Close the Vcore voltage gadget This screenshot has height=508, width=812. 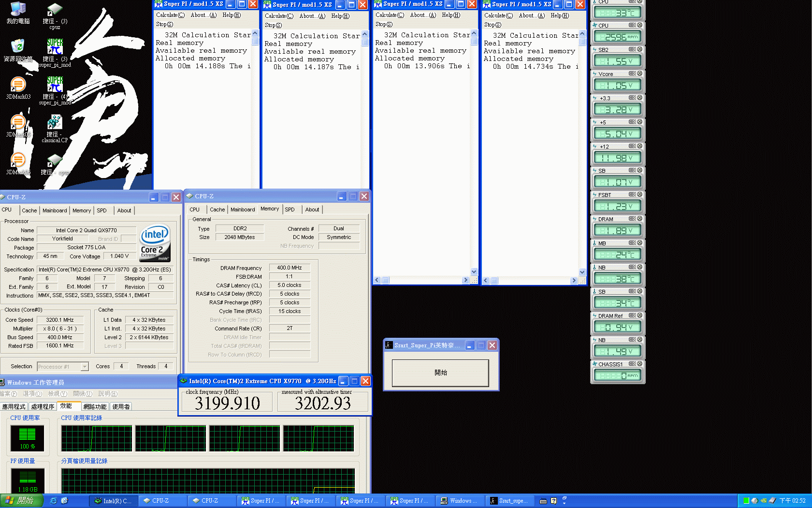(639, 74)
